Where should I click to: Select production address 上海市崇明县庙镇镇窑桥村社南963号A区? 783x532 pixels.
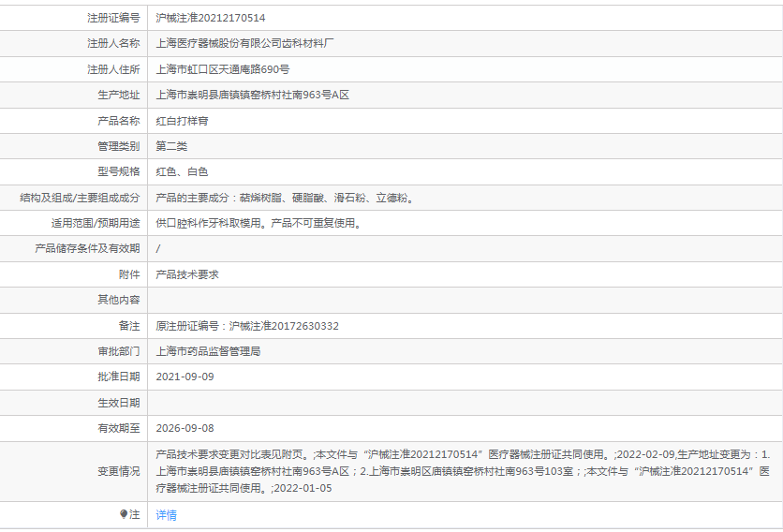253,95
